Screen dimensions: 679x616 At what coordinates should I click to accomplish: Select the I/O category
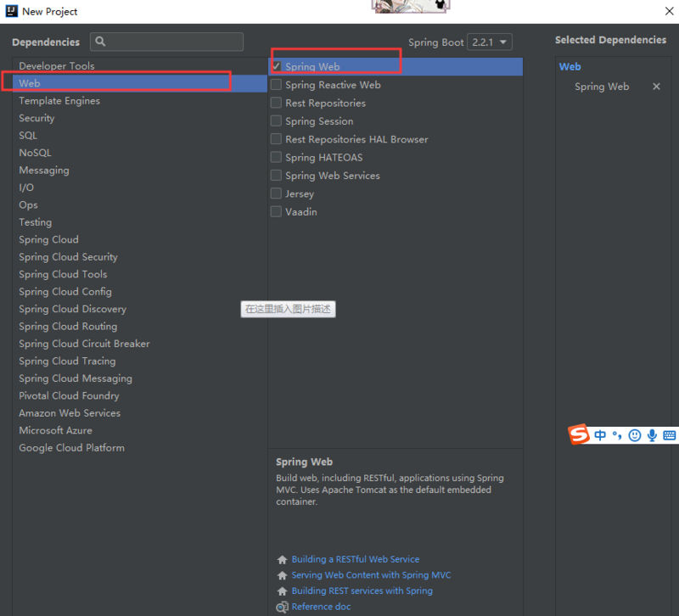pos(140,188)
